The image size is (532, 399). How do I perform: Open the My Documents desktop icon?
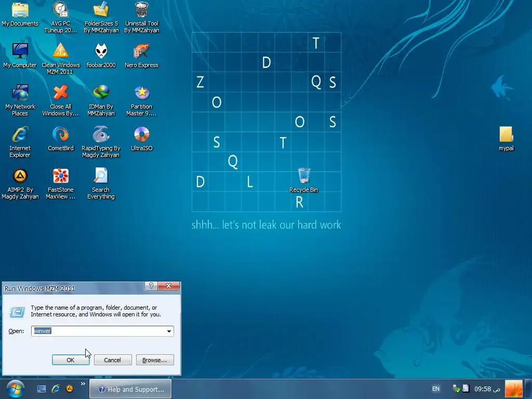point(20,14)
